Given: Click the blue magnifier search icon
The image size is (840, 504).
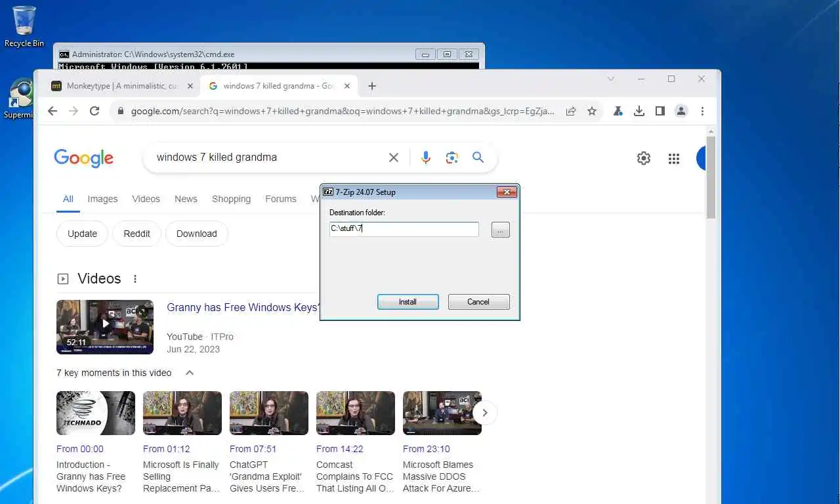Looking at the screenshot, I should pyautogui.click(x=478, y=157).
